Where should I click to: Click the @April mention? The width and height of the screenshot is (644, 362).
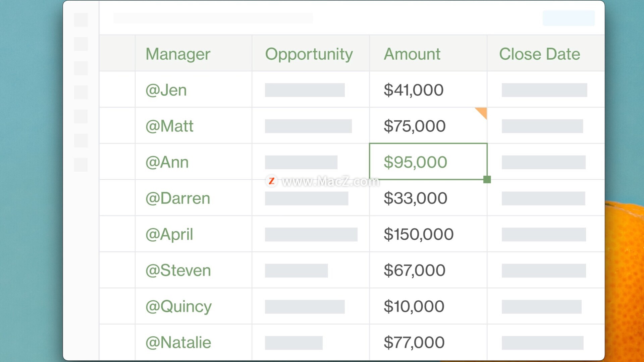point(169,234)
